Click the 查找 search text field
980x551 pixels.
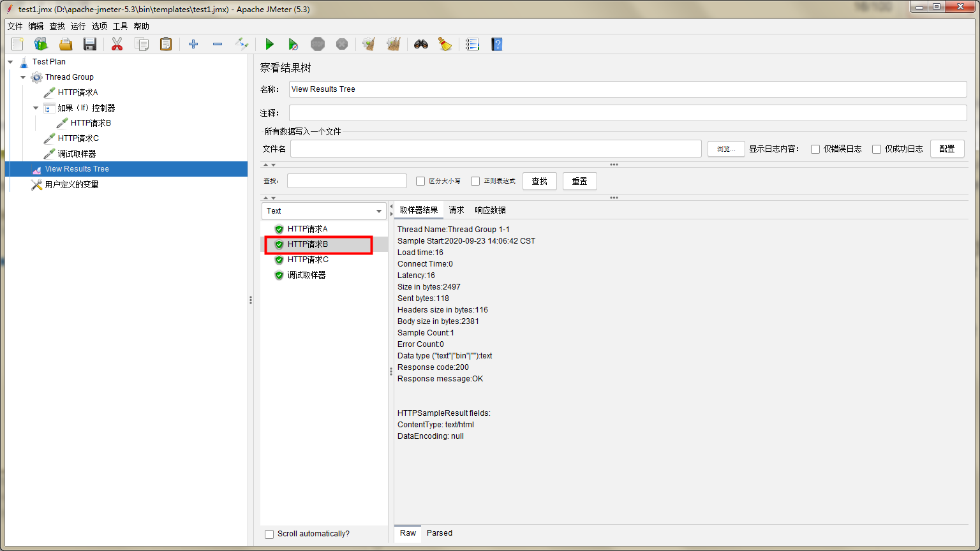[x=347, y=181]
